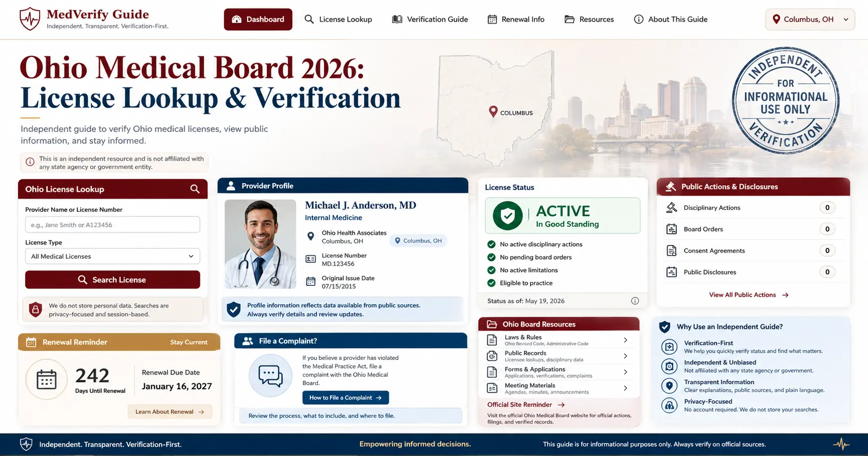Click the Internal Medicine specialty link

(333, 218)
